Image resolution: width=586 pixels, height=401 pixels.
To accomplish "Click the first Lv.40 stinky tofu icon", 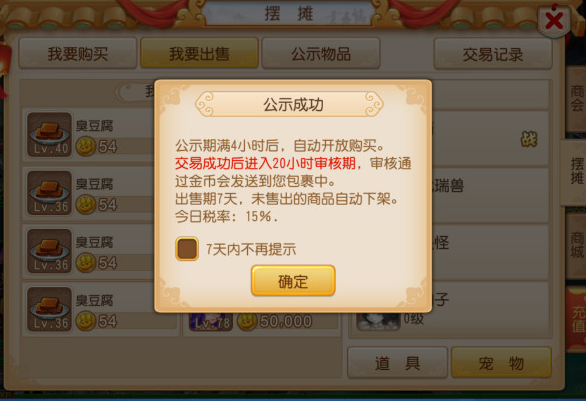I will [49, 135].
